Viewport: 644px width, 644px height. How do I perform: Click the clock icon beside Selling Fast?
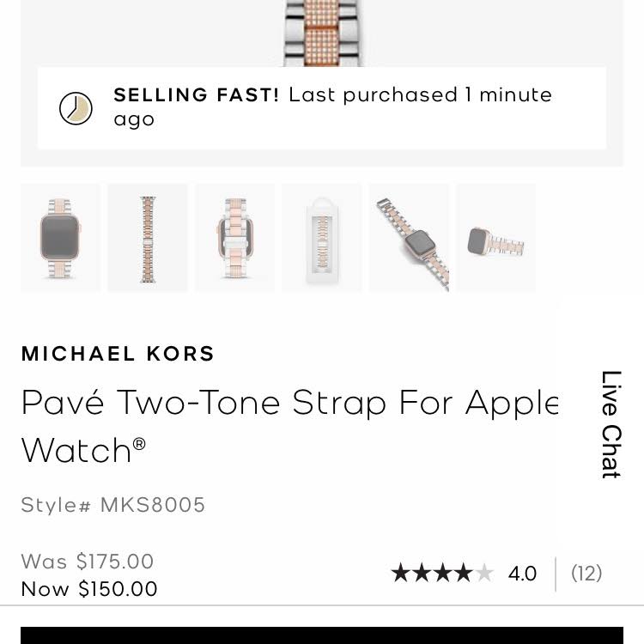point(76,108)
